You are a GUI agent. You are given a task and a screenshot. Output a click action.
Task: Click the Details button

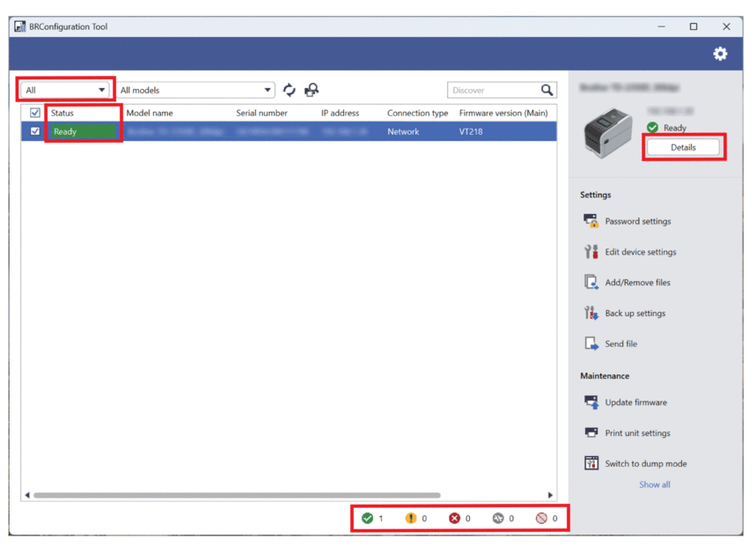683,147
